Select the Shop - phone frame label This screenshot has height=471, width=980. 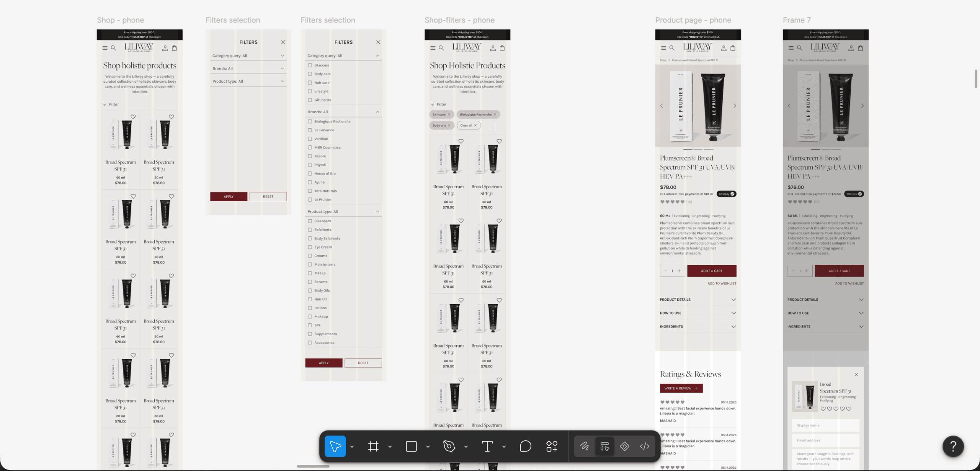[120, 20]
